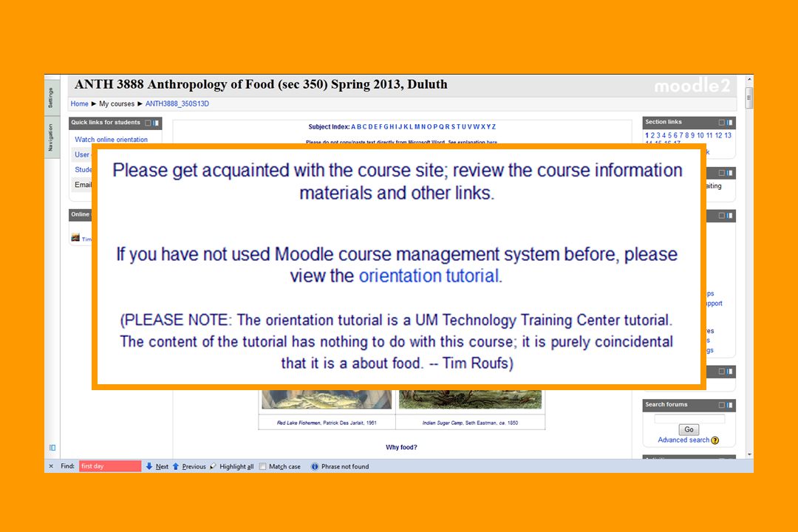Click the "Phrase not found" status text

click(x=345, y=466)
